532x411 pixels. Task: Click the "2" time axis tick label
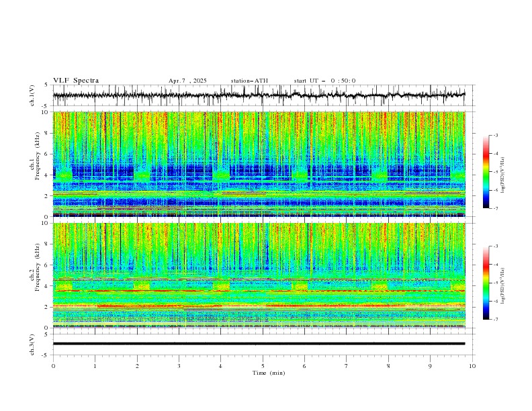coord(137,366)
